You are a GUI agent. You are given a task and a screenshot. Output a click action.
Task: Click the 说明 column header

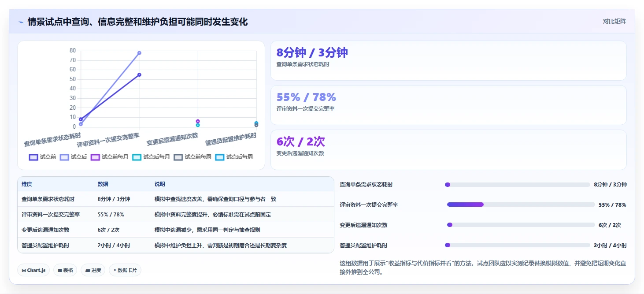pos(160,184)
